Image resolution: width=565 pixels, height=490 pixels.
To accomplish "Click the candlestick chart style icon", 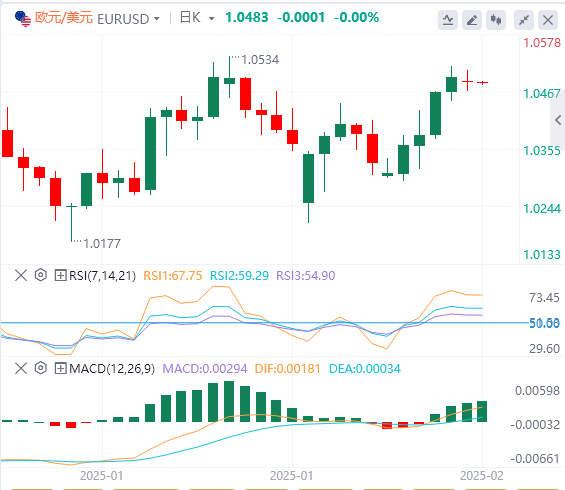I will (x=496, y=20).
